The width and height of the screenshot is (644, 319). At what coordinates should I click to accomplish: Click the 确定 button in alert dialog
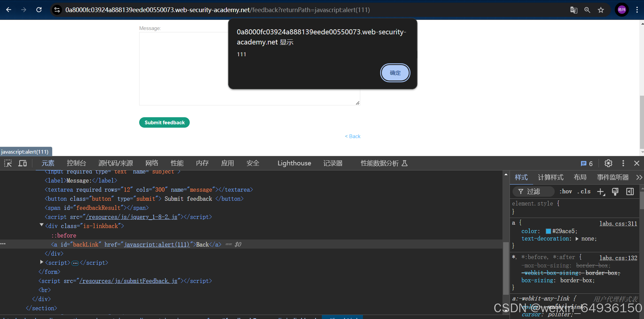coord(395,73)
